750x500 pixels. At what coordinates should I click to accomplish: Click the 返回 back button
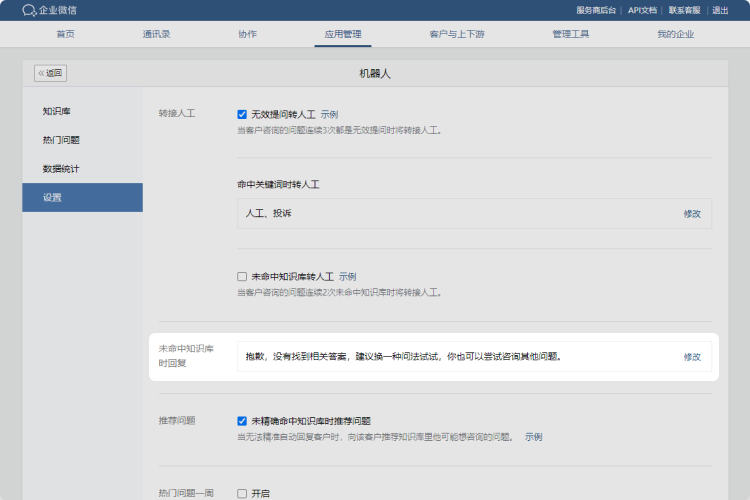(50, 73)
